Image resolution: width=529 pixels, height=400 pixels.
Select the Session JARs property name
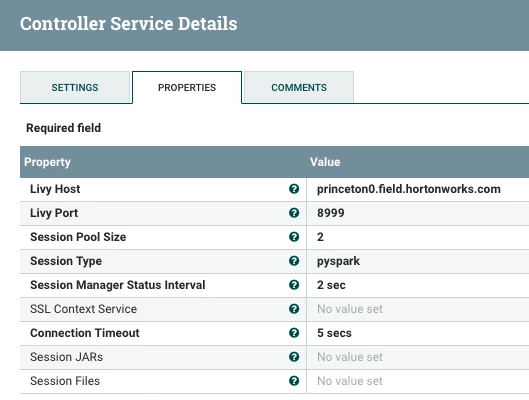coord(66,357)
